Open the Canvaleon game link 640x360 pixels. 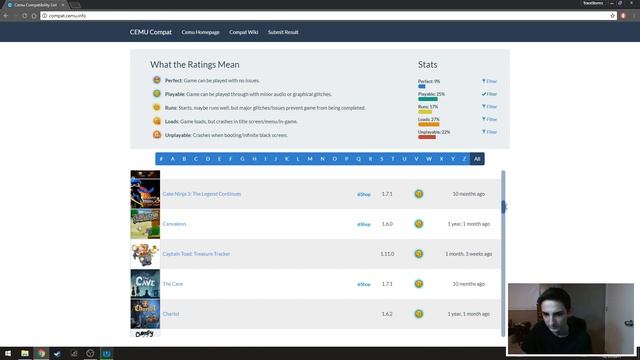point(174,224)
